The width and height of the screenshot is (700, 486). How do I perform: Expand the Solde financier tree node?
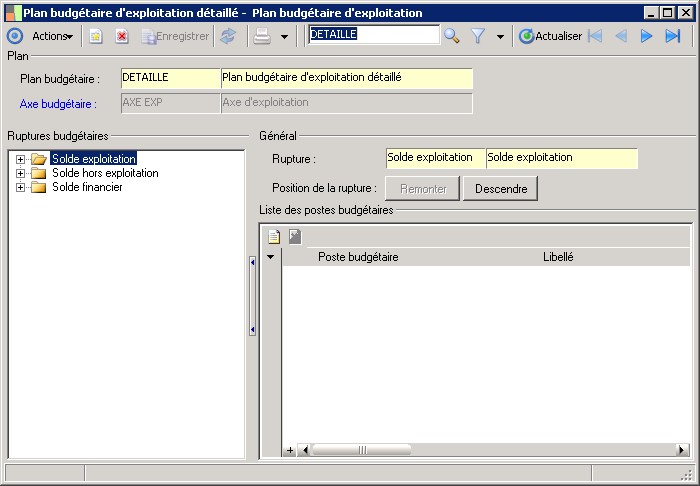tap(20, 187)
